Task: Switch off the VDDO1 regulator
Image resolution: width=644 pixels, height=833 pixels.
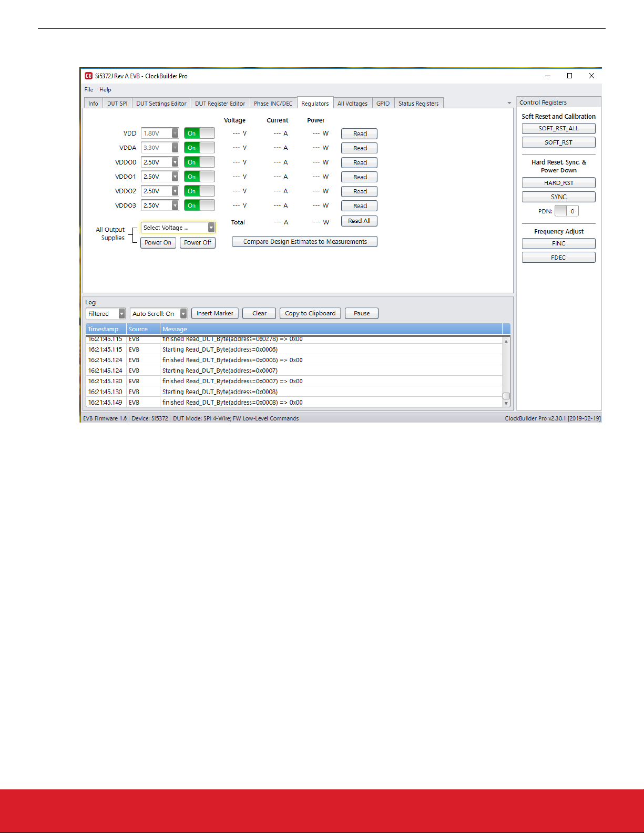Action: pyautogui.click(x=199, y=177)
